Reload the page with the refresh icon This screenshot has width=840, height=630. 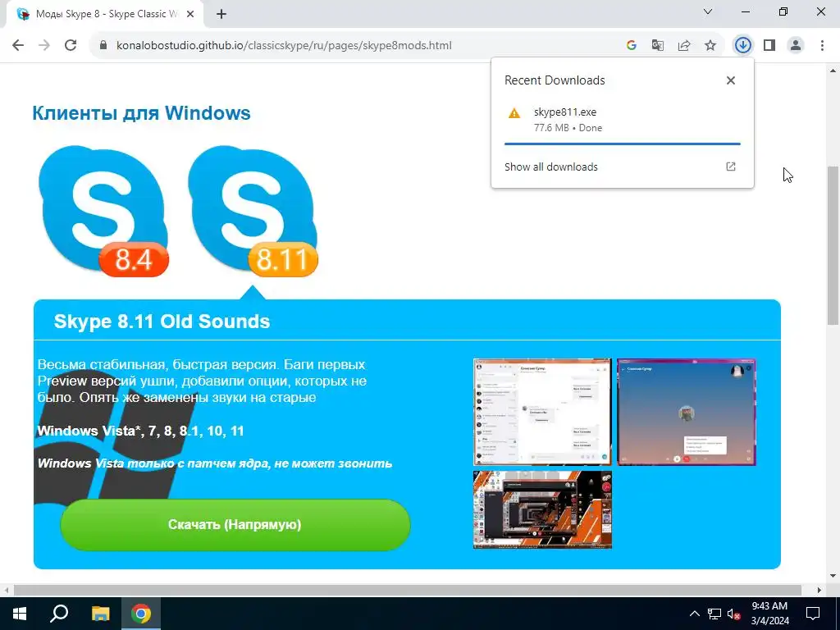pyautogui.click(x=71, y=46)
